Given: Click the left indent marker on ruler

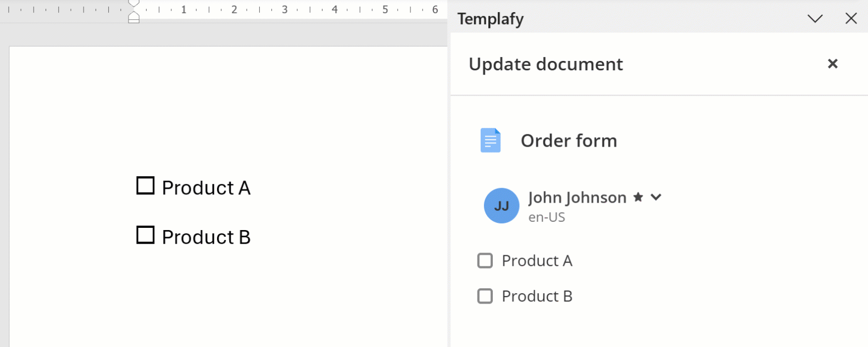Looking at the screenshot, I should (133, 18).
